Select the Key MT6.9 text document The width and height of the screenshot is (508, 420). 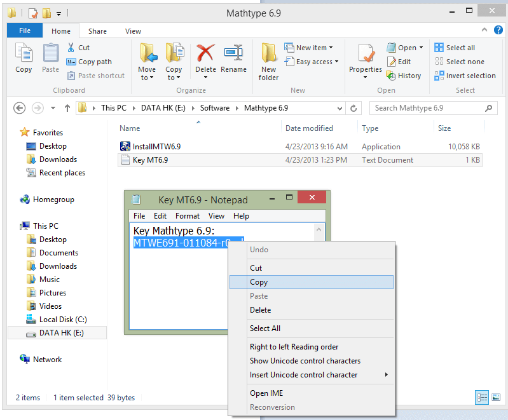coord(300,160)
